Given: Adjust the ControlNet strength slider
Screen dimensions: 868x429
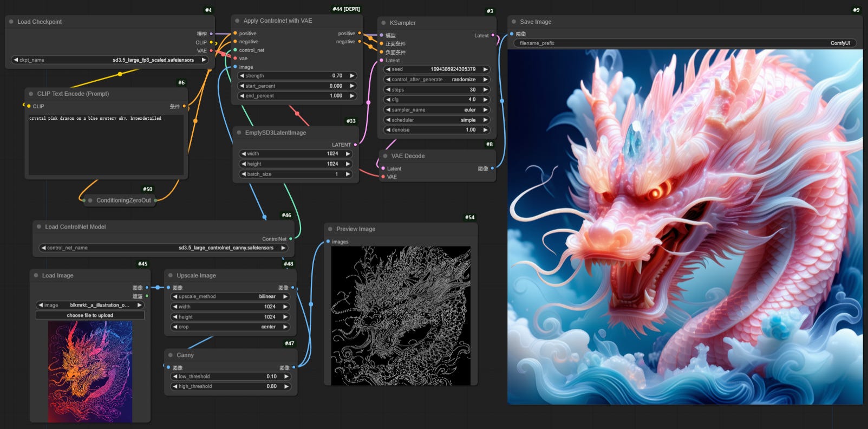Looking at the screenshot, I should tap(297, 76).
